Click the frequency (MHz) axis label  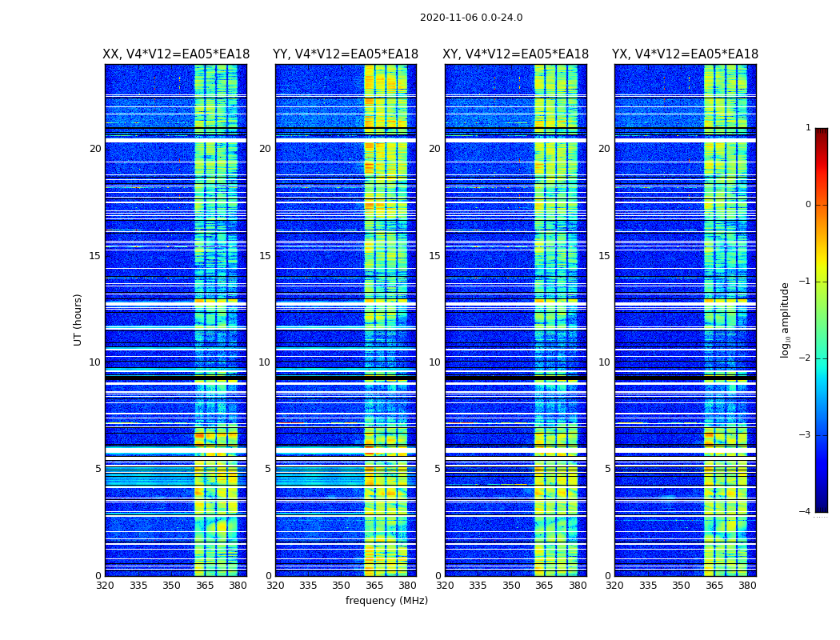[386, 600]
